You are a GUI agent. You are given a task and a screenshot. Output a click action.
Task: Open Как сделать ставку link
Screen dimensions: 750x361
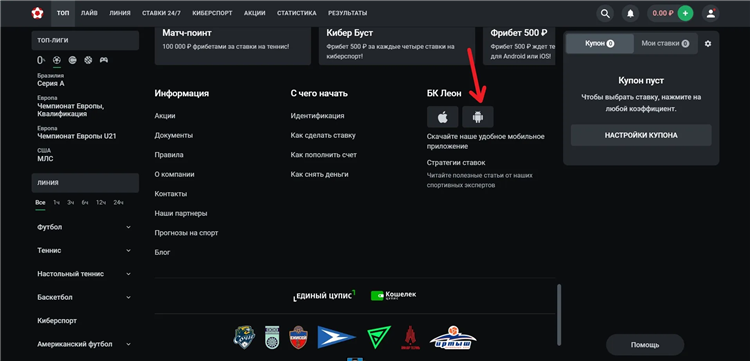click(323, 135)
